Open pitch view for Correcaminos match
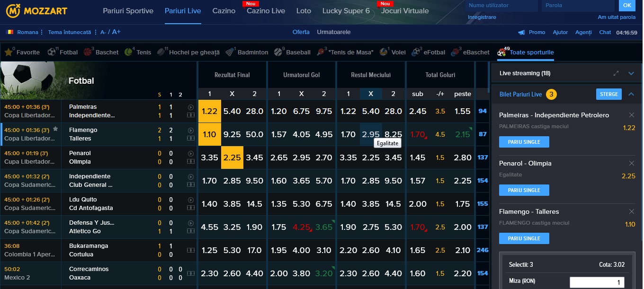The height and width of the screenshot is (289, 644). (191, 273)
